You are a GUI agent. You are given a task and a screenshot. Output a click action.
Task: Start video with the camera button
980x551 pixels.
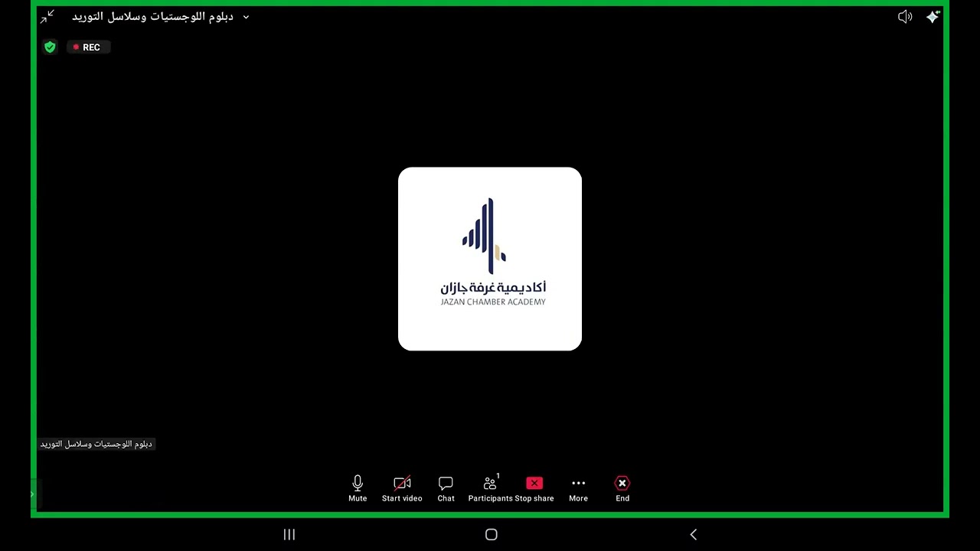click(x=402, y=488)
